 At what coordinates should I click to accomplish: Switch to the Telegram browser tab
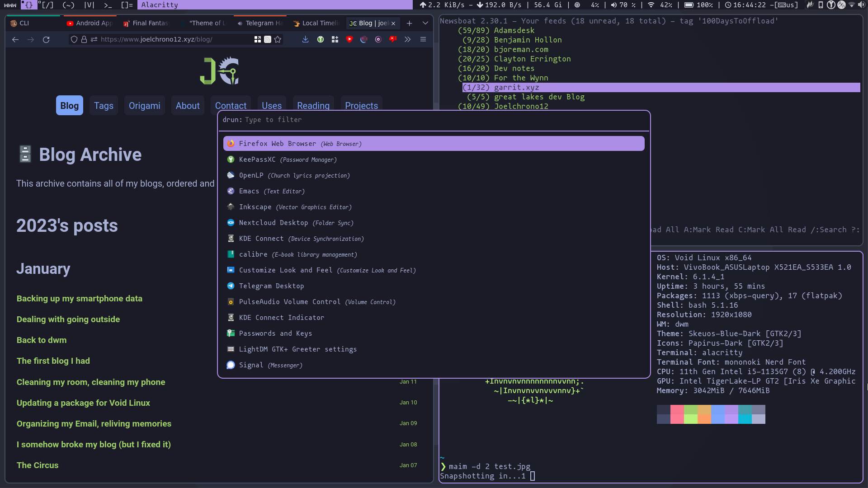259,23
